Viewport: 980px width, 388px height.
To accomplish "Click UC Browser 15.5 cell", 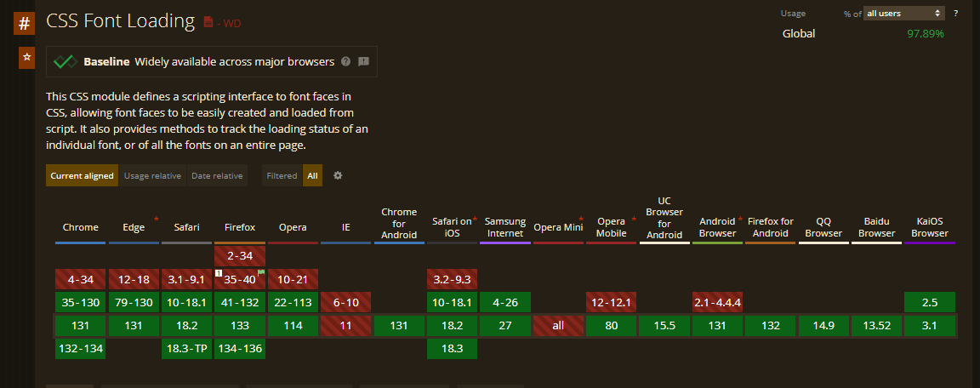I will coord(664,326).
